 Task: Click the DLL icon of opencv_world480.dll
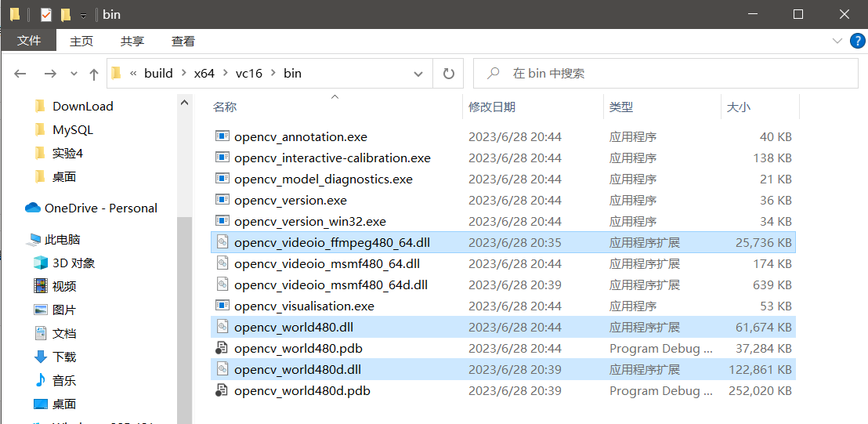click(222, 327)
